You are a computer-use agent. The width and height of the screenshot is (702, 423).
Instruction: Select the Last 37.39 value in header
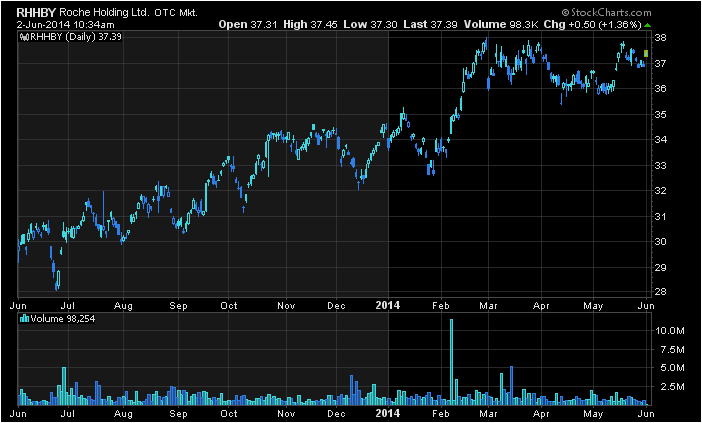[x=430, y=25]
